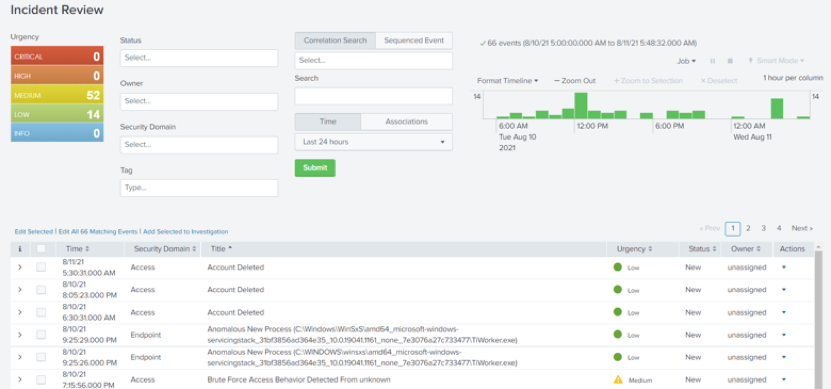Click the tallest timeline bar before 12:00 PM
This screenshot has height=389, width=831.
pyautogui.click(x=581, y=105)
